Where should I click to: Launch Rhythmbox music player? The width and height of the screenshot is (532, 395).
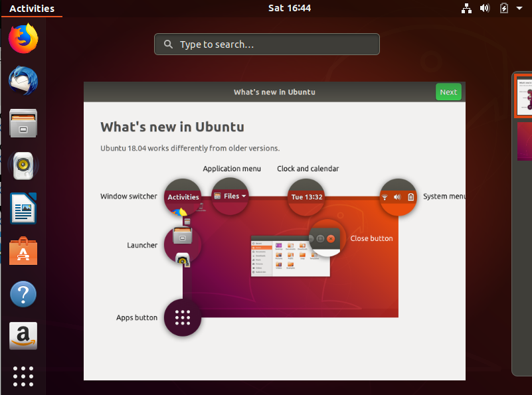click(x=23, y=166)
